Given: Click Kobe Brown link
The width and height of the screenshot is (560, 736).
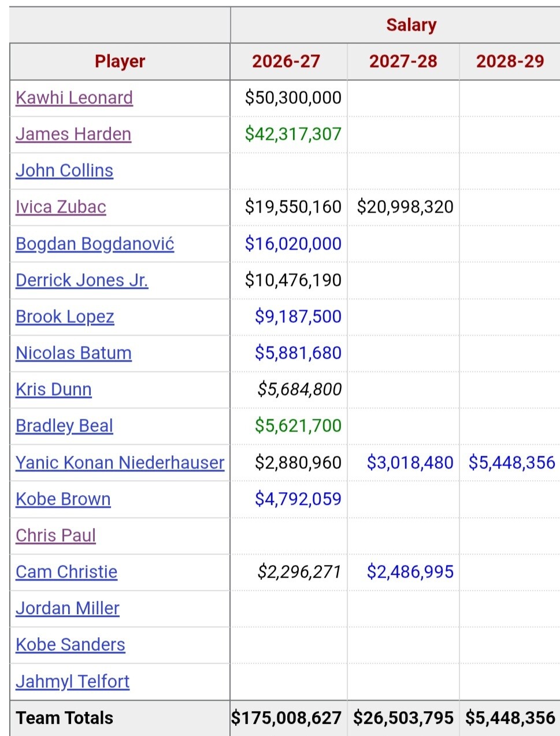Looking at the screenshot, I should pos(63,499).
